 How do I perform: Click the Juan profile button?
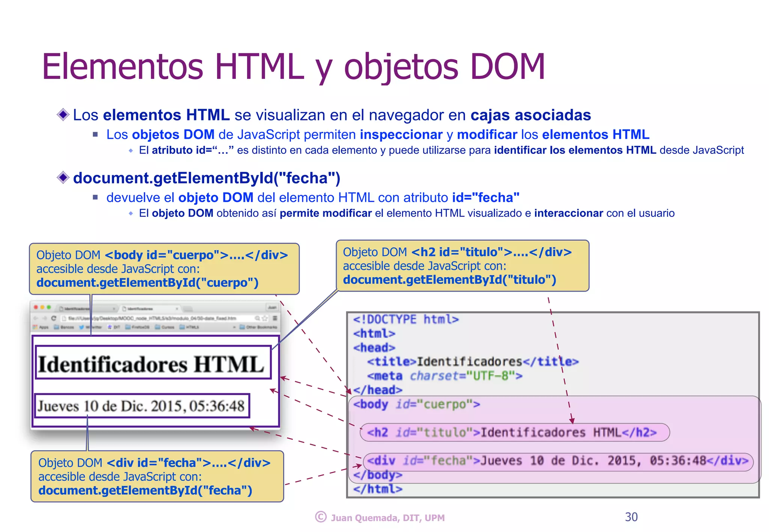(x=272, y=308)
